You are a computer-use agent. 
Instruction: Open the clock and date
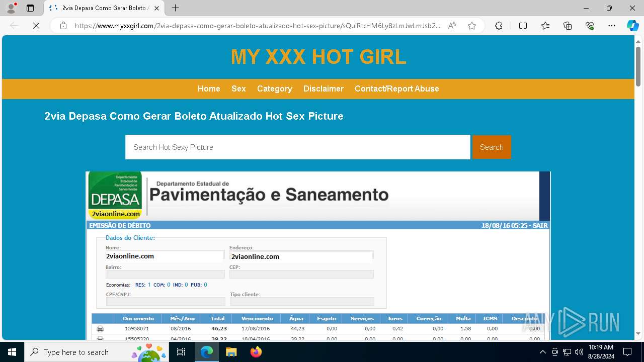tap(601, 352)
